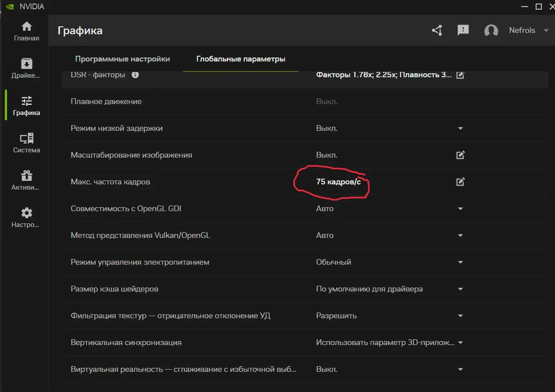Switch to the Глобальные параметры tab
The width and height of the screenshot is (555, 392).
[x=241, y=59]
